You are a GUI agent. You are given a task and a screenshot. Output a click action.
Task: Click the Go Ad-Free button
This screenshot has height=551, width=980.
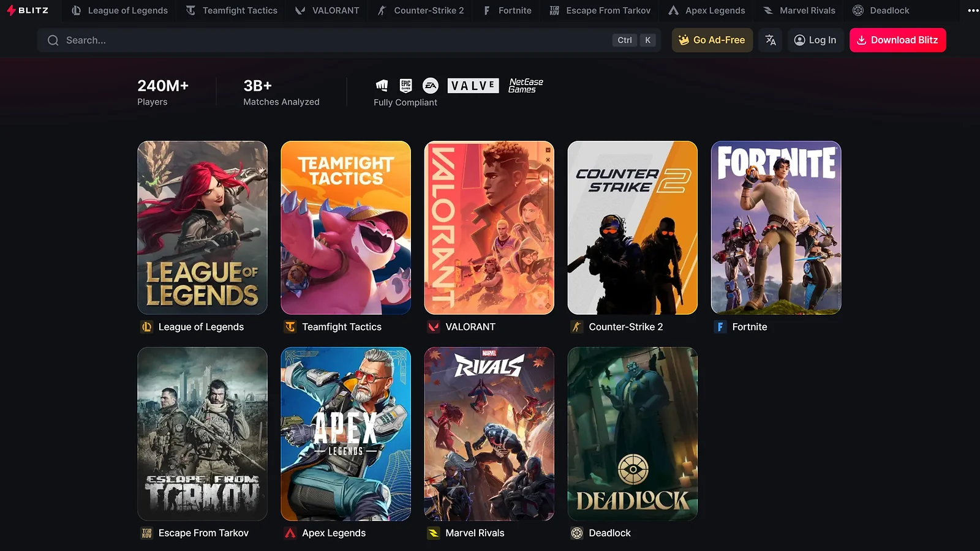(x=712, y=40)
